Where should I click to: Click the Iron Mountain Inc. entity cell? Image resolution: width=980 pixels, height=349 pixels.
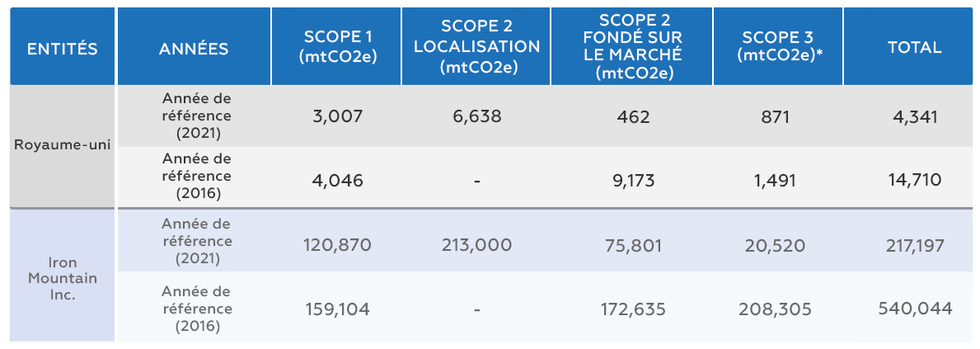(62, 278)
